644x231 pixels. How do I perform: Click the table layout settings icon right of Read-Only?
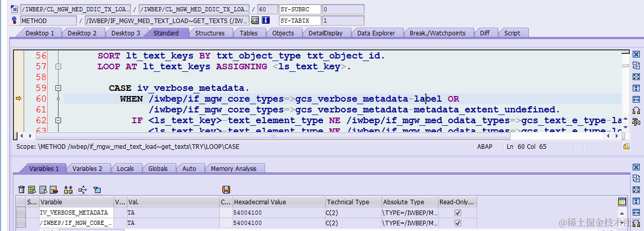point(622,202)
